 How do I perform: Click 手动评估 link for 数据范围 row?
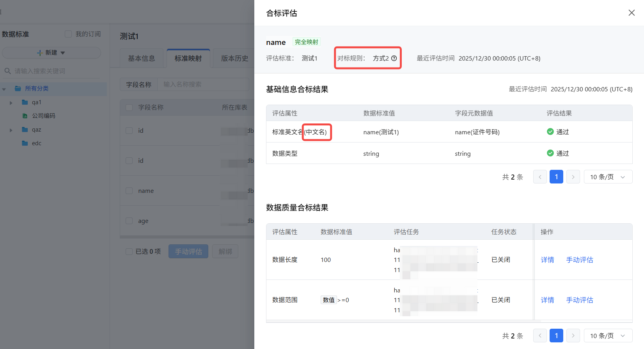(579, 300)
